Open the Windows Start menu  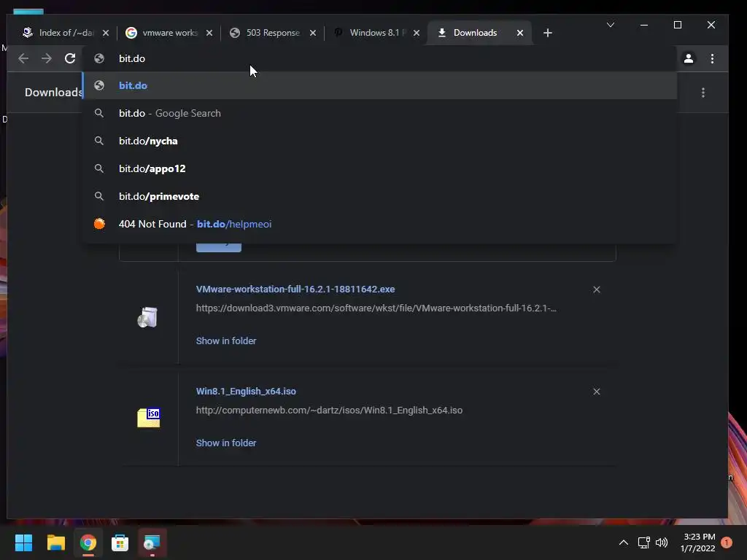tap(23, 542)
